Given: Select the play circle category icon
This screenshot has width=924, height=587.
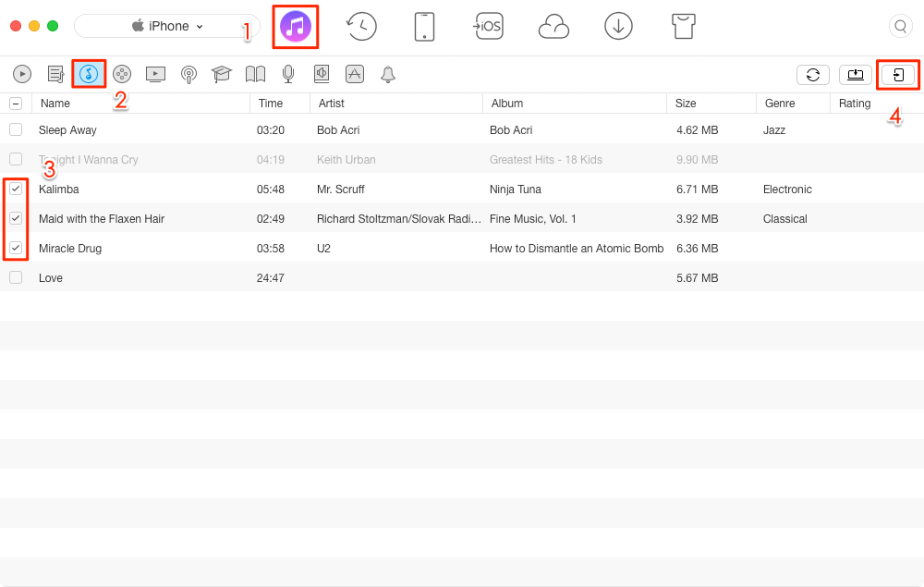Looking at the screenshot, I should 22,74.
